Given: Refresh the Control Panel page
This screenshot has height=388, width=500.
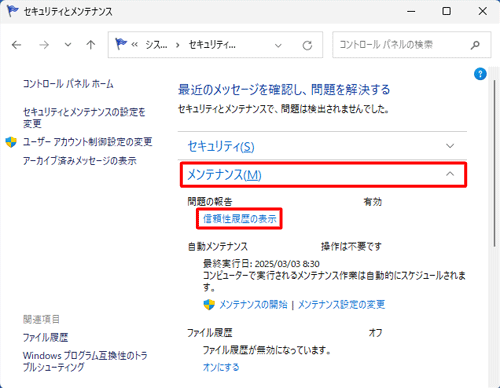Looking at the screenshot, I should (307, 45).
